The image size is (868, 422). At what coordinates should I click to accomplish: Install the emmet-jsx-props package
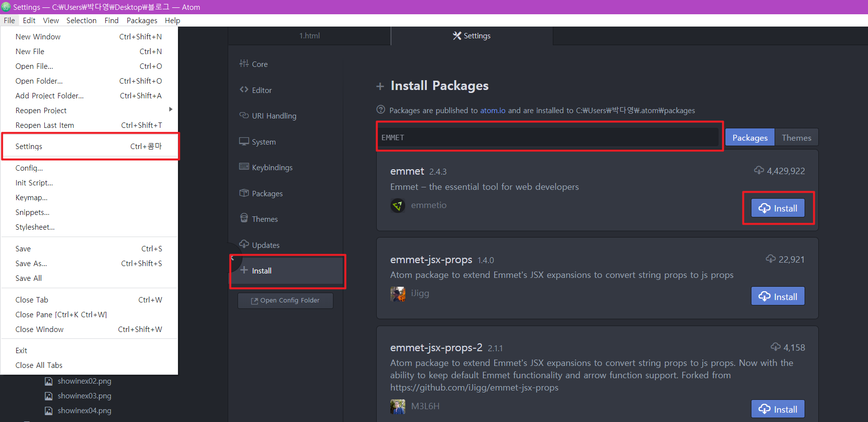click(x=778, y=297)
